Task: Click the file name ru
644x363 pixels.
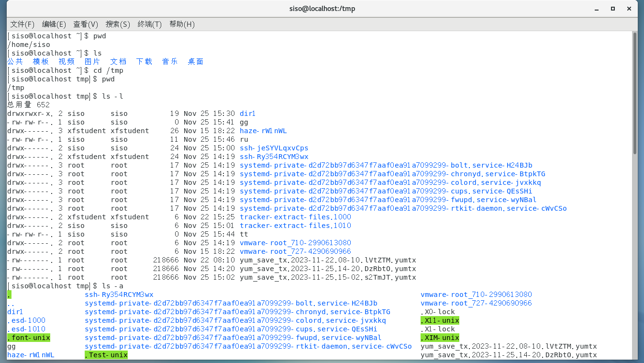Action: (244, 139)
